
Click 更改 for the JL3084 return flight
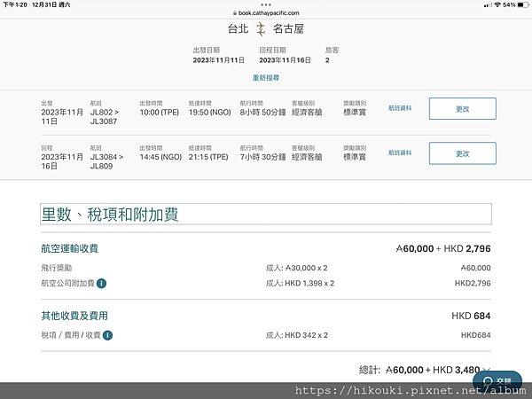(x=463, y=153)
